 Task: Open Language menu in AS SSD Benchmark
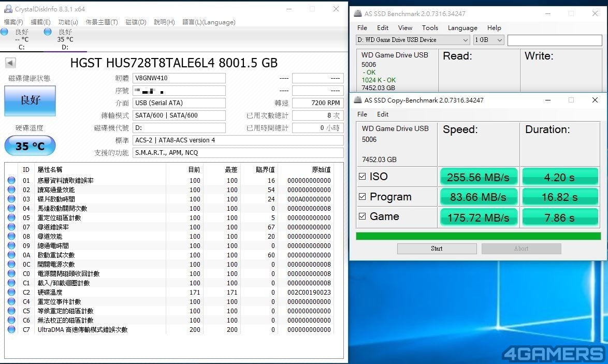[x=462, y=28]
